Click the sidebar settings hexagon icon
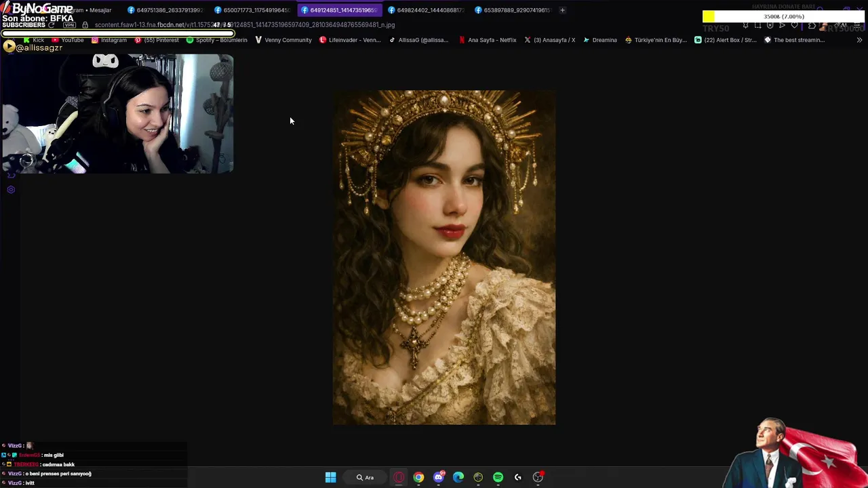This screenshot has height=488, width=868. coord(11,190)
